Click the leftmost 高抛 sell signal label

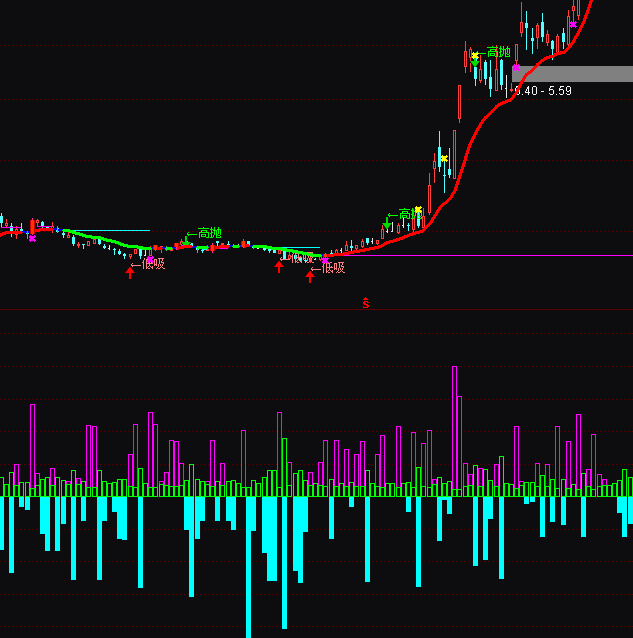click(209, 233)
